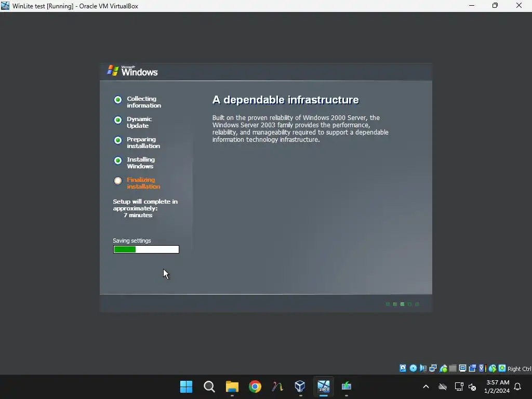The height and width of the screenshot is (399, 532).
Task: Launch Google Chrome from the taskbar
Action: (255, 387)
